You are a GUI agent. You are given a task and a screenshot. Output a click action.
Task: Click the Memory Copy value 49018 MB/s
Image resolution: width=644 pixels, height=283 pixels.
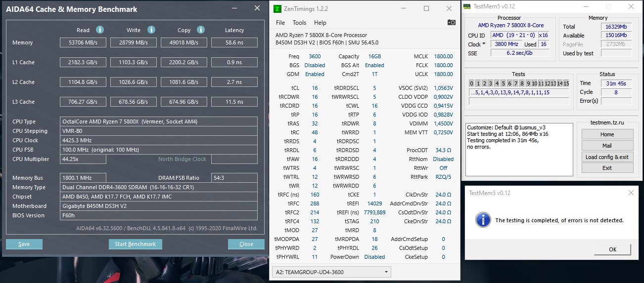[x=184, y=42]
